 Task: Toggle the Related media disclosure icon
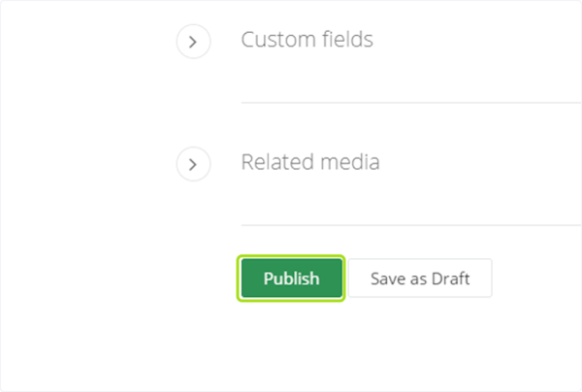tap(193, 164)
